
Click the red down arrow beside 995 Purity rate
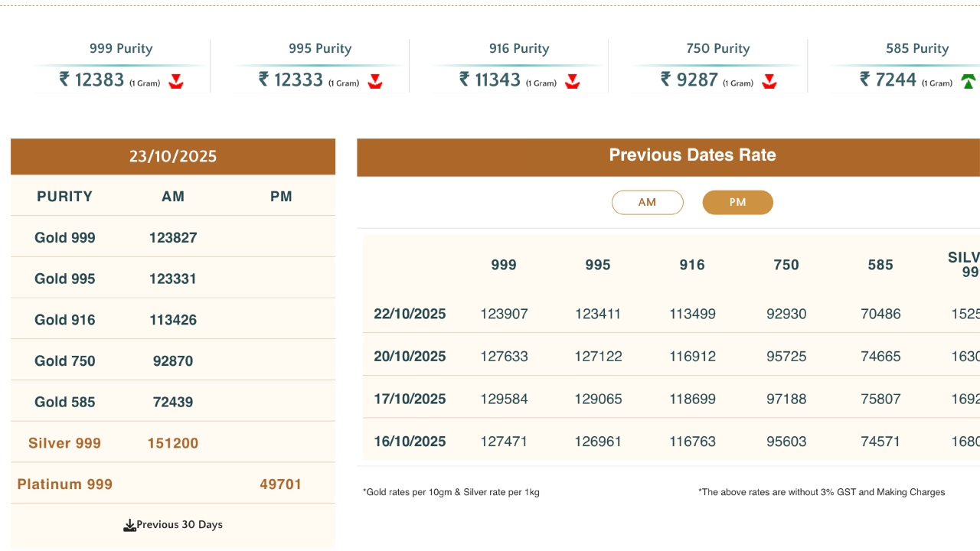(375, 81)
